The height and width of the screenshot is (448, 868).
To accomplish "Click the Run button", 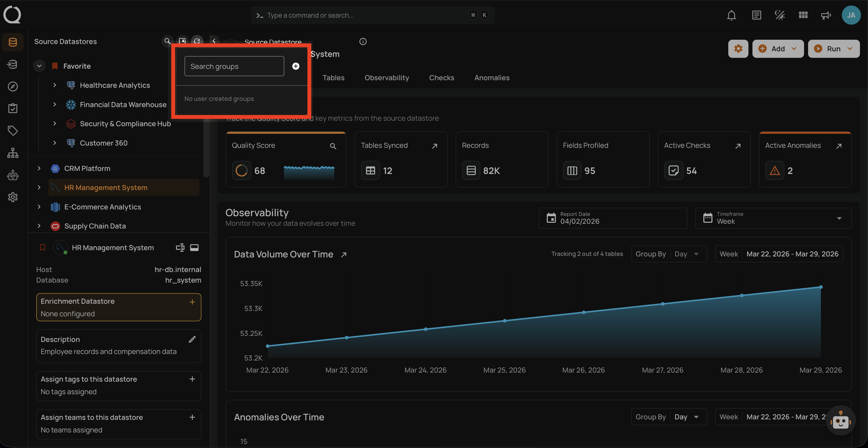I will coord(833,49).
